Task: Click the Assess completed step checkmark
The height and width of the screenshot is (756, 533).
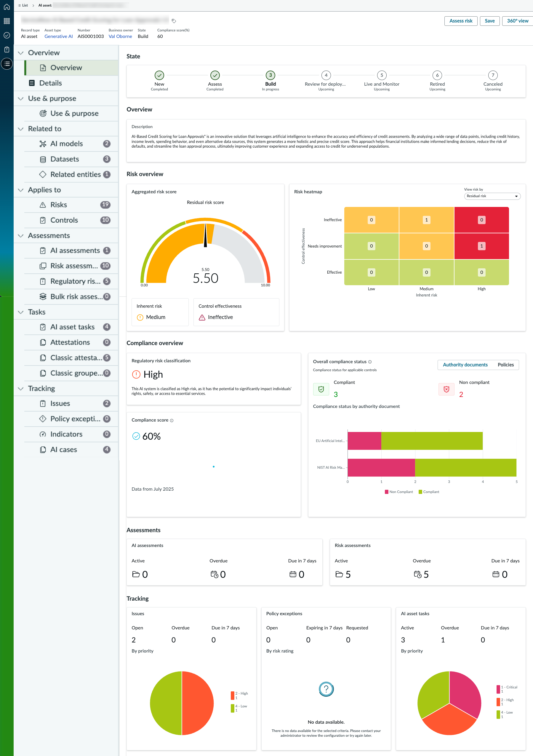Action: [x=215, y=75]
